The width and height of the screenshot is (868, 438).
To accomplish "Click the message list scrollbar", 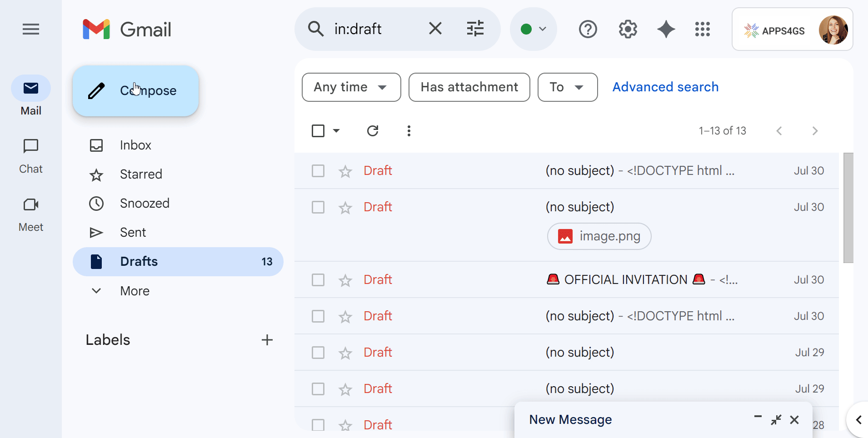I will pos(848,208).
